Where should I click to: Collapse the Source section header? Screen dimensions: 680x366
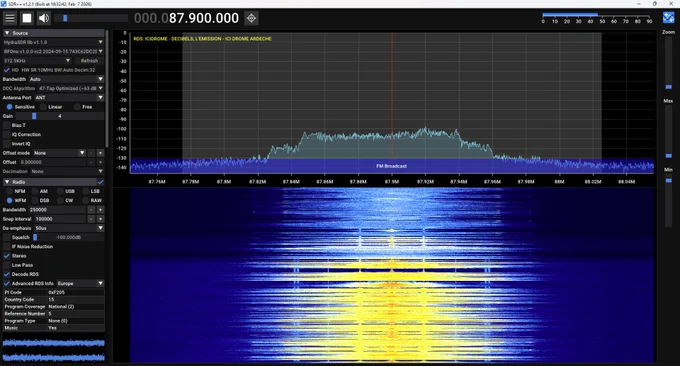[x=53, y=33]
